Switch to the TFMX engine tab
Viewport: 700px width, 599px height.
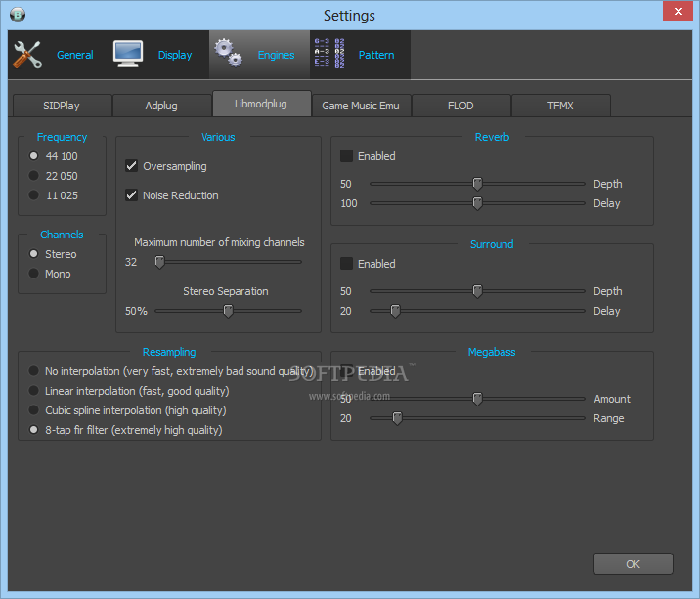561,106
